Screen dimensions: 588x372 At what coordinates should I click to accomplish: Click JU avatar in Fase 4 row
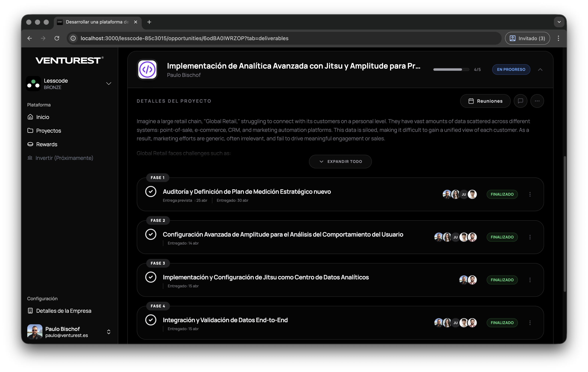point(455,323)
